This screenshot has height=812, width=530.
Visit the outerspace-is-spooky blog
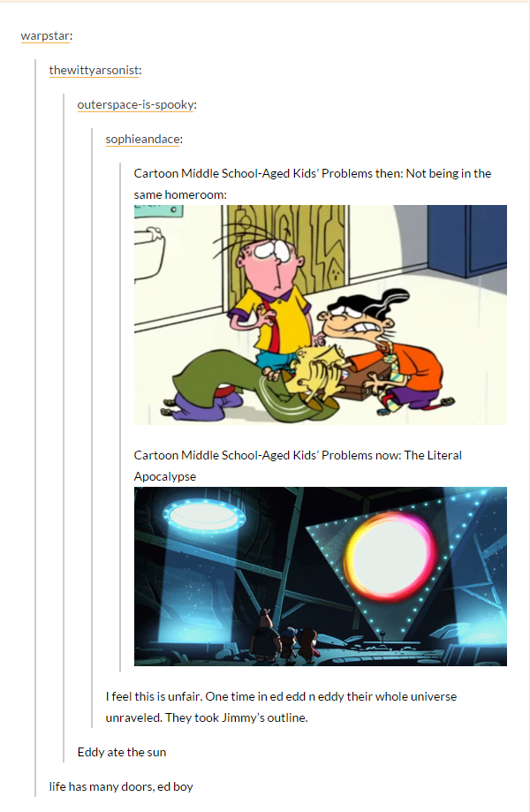pos(136,104)
